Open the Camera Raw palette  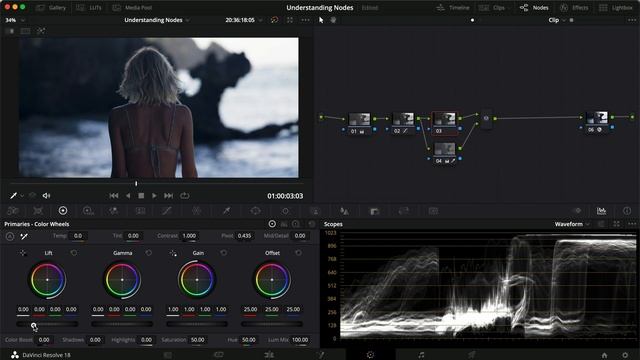[x=13, y=211]
